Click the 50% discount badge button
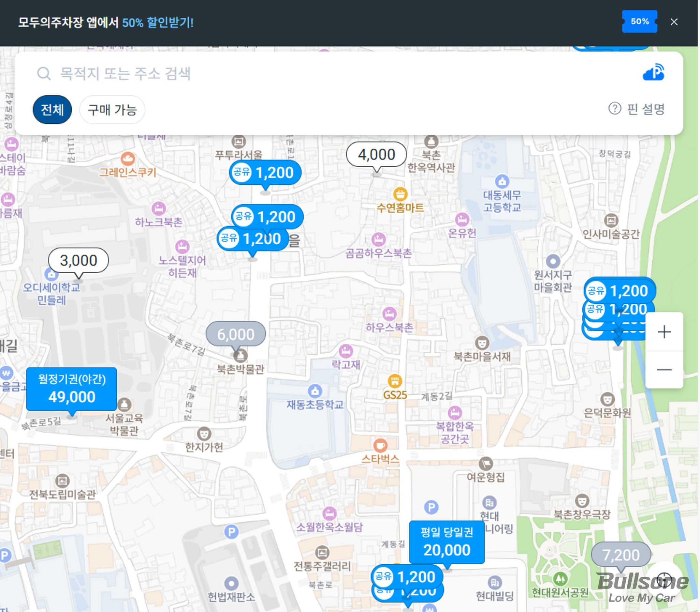Viewport: 700px width, 612px height. tap(640, 21)
